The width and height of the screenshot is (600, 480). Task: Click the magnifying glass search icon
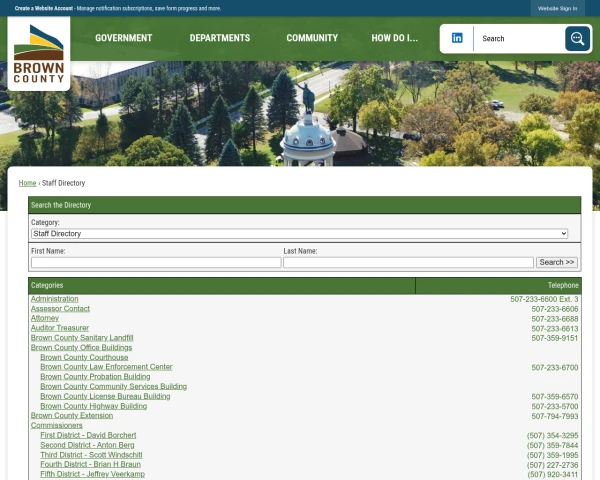click(x=577, y=39)
